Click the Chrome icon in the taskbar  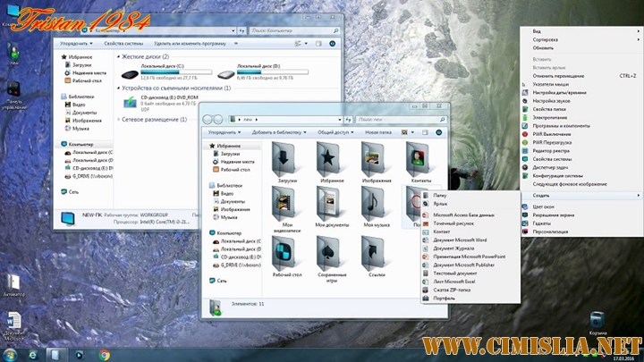point(105,355)
